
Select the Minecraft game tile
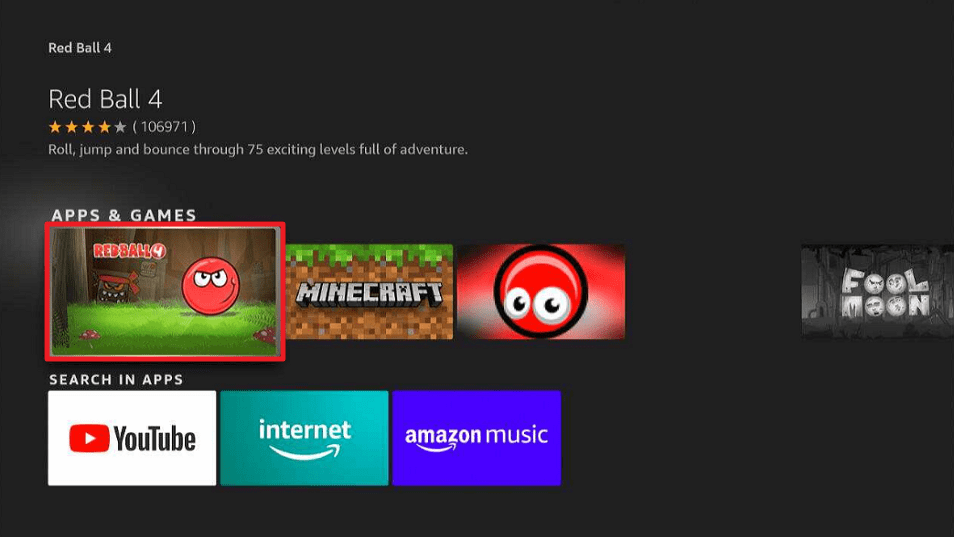point(369,291)
